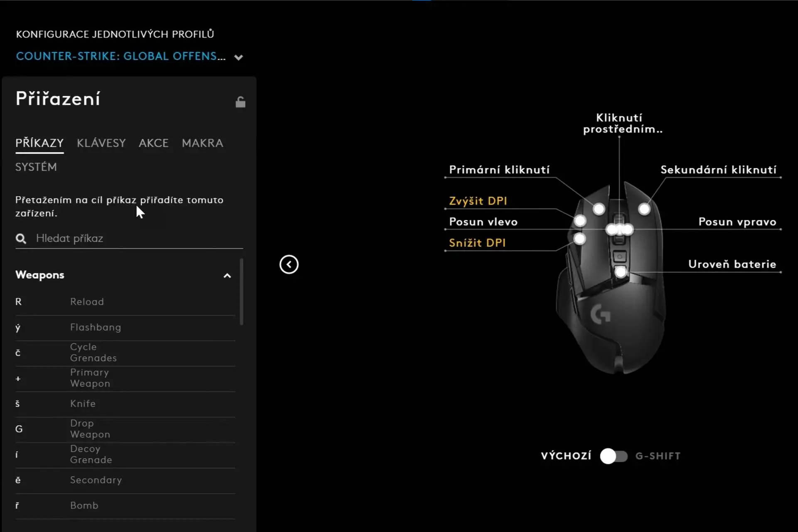Select the Flashbang command row
The width and height of the screenshot is (798, 532).
tap(125, 328)
